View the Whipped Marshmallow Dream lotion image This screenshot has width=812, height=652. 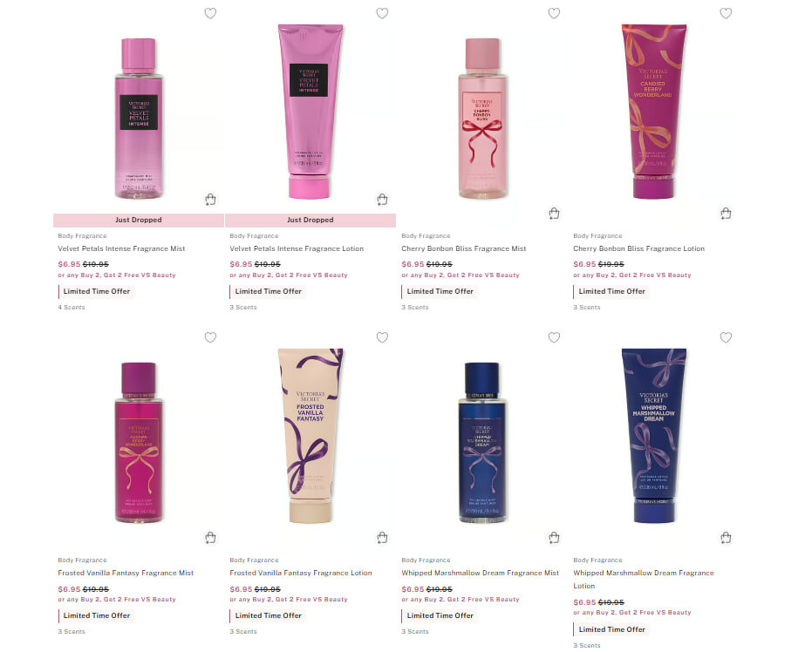tap(654, 436)
